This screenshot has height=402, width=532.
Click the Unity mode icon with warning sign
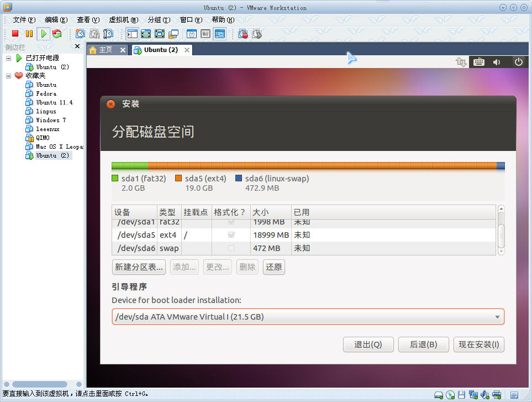pos(173,34)
